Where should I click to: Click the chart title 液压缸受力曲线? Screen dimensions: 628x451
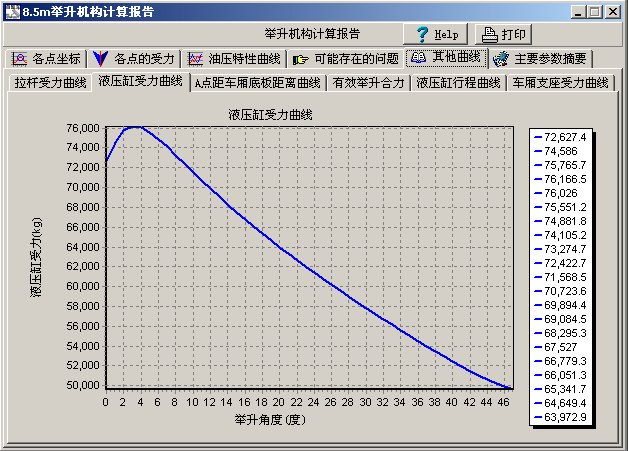270,115
